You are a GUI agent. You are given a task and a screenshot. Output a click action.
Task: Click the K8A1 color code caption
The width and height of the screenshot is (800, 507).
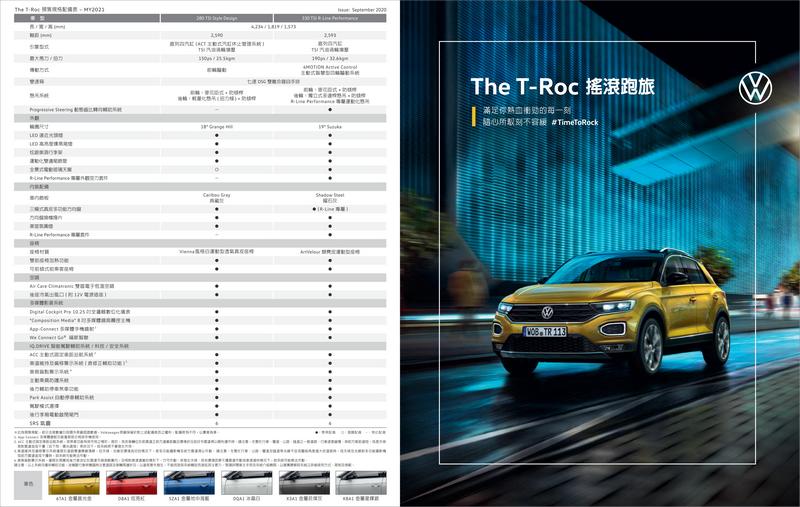pos(361,499)
